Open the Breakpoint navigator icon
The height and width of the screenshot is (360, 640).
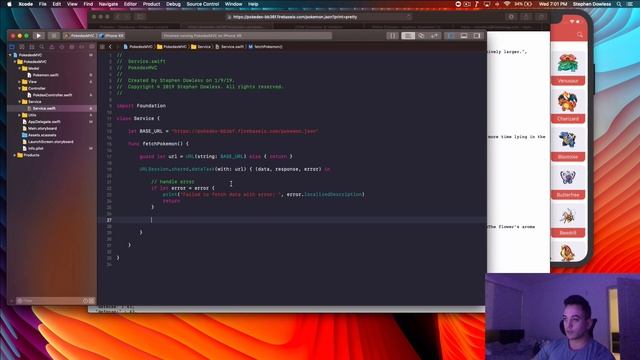click(x=82, y=47)
